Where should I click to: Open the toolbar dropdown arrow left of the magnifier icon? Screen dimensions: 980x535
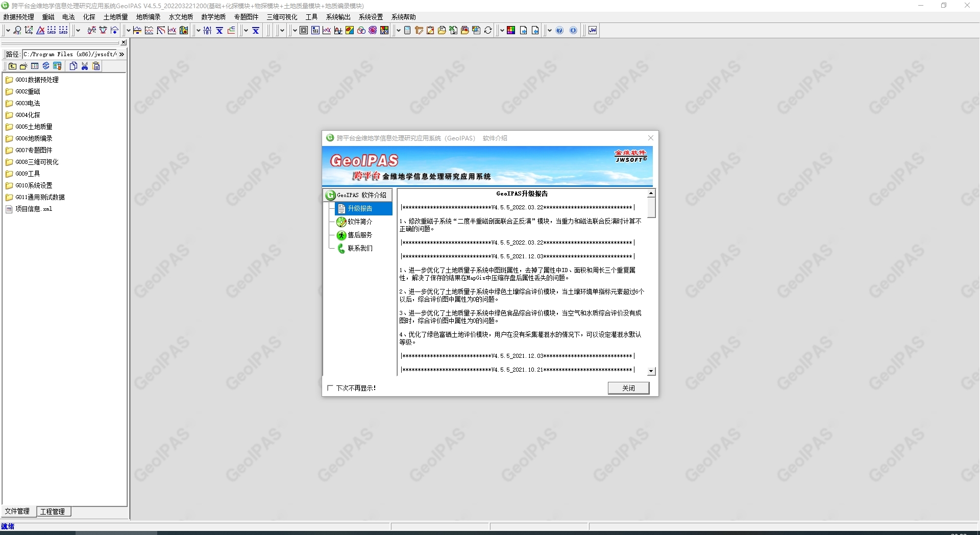[8, 31]
